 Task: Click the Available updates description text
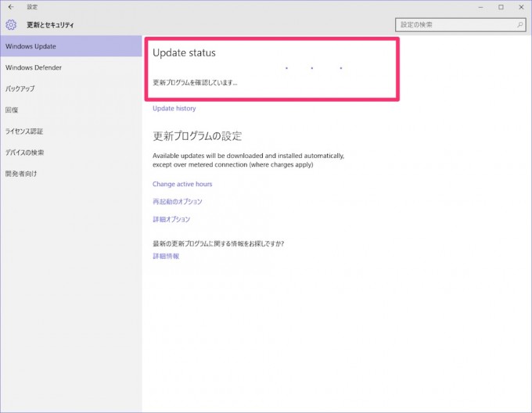pos(248,160)
